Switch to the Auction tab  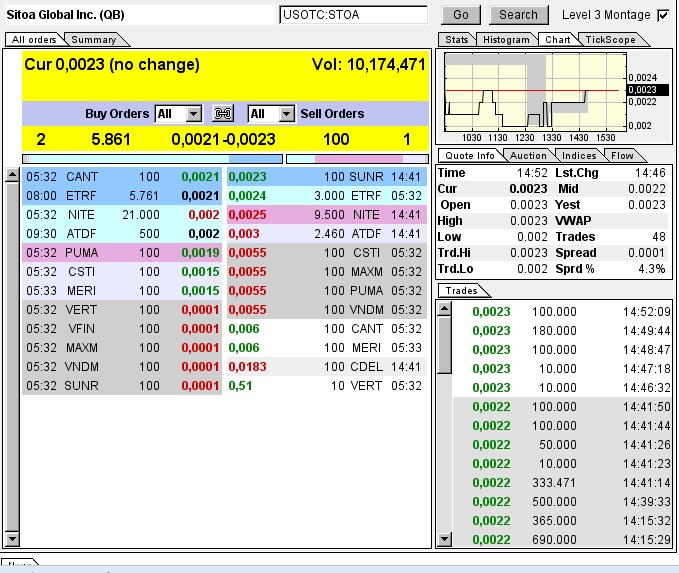pyautogui.click(x=528, y=155)
